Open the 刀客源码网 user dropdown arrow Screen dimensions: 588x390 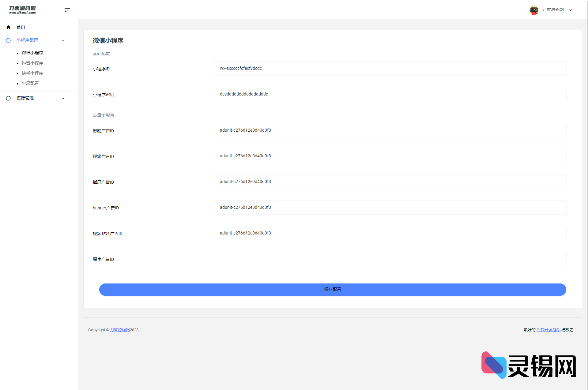pos(570,10)
